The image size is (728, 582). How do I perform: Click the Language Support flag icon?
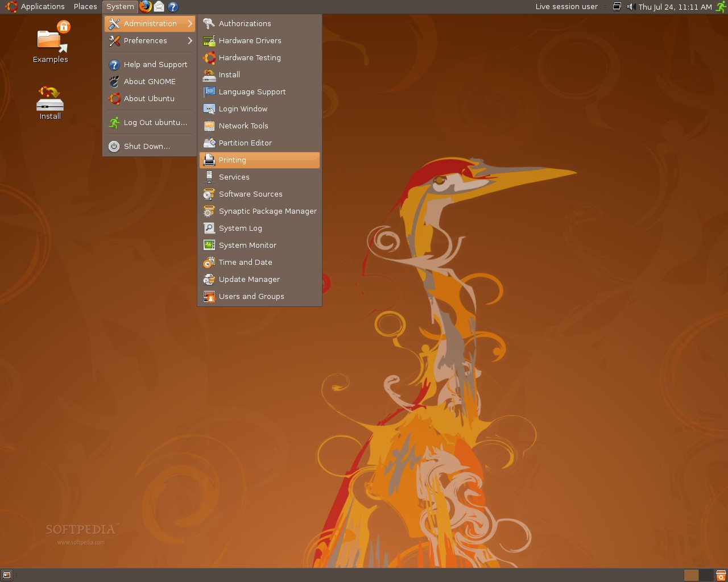pyautogui.click(x=209, y=92)
